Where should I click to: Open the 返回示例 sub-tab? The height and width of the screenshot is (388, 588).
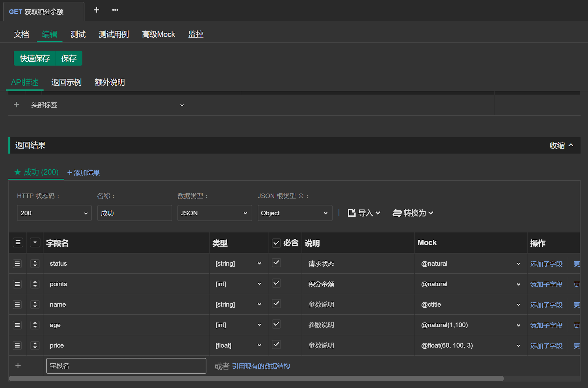point(66,82)
